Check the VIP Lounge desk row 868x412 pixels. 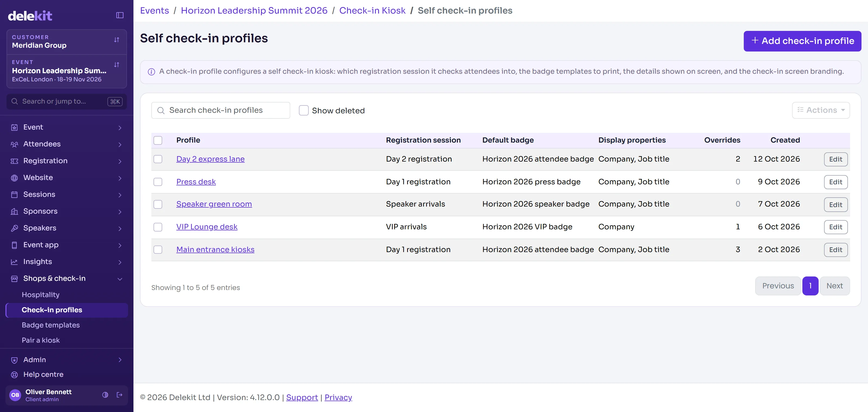pyautogui.click(x=158, y=227)
